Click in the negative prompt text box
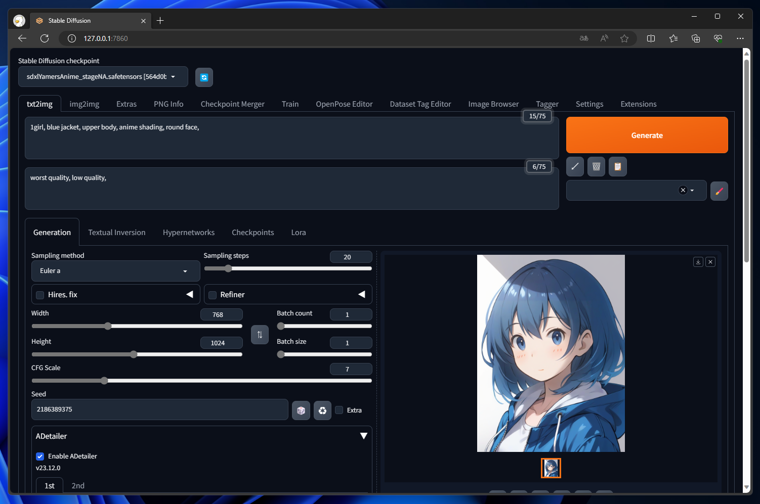 [x=292, y=189]
